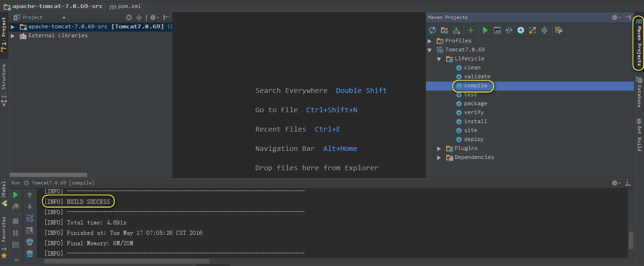
Task: Expand the Plugins node
Action: [x=439, y=149]
